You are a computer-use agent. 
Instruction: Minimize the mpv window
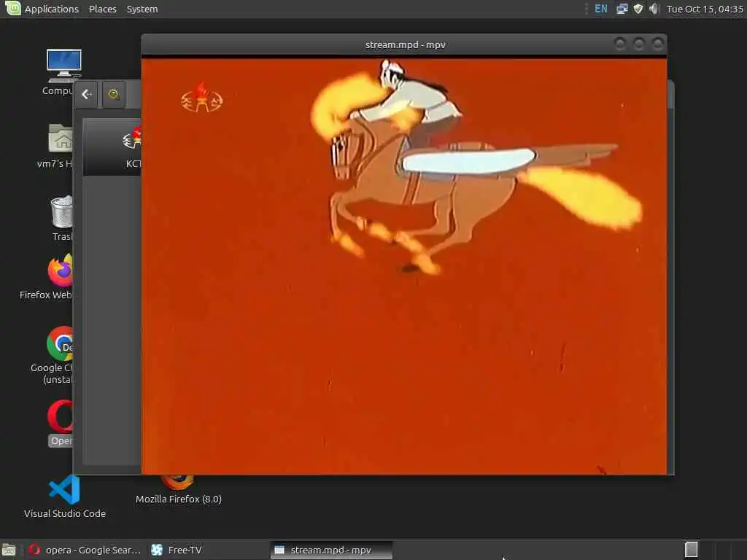point(620,44)
